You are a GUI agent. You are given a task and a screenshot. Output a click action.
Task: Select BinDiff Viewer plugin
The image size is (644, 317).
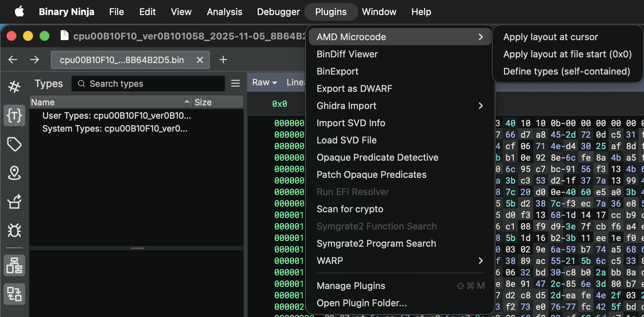400,54
